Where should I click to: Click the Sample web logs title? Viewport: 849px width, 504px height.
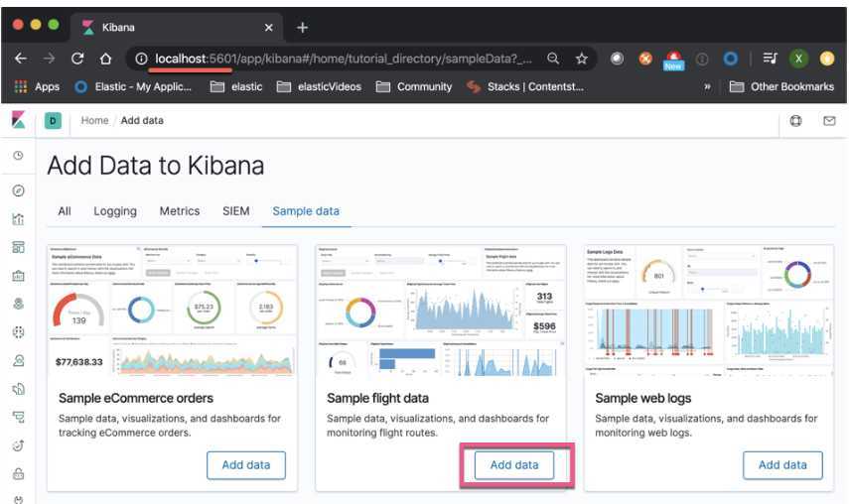[643, 398]
